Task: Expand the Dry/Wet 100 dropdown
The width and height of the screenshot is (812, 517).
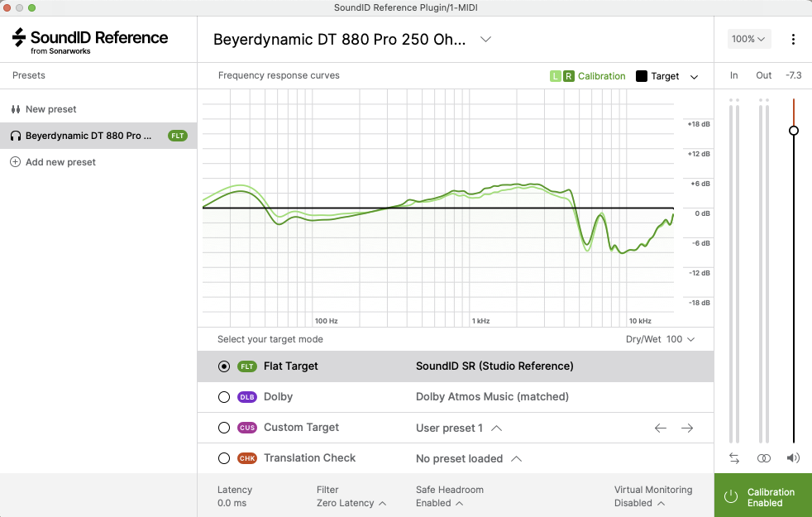Action: pyautogui.click(x=660, y=339)
